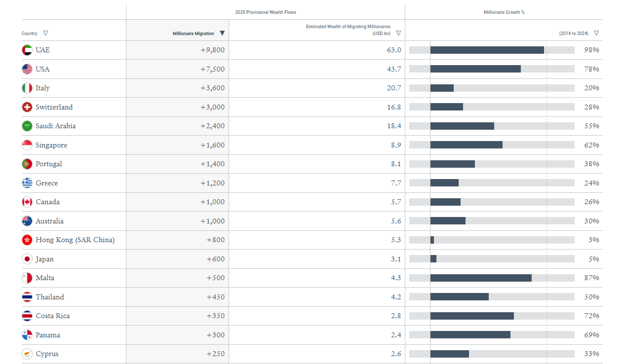Sort by Estimated Wealth column arrow
The image size is (624, 364).
398,33
